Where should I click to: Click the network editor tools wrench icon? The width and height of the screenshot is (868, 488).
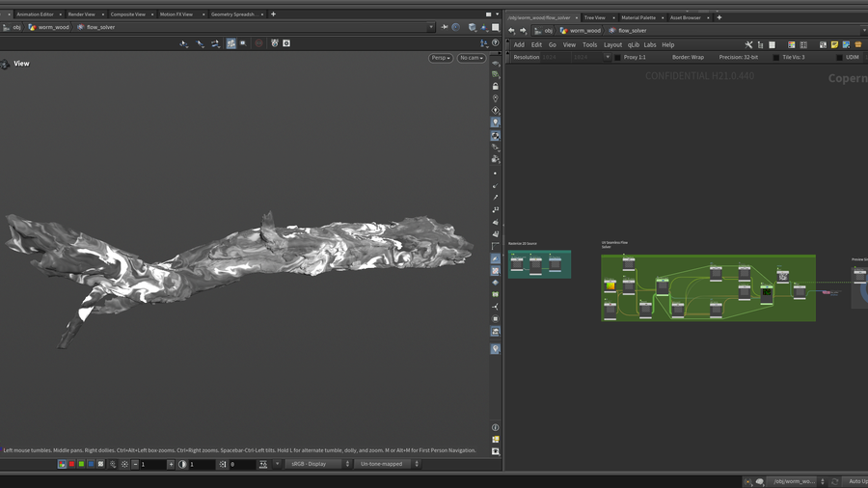click(748, 44)
